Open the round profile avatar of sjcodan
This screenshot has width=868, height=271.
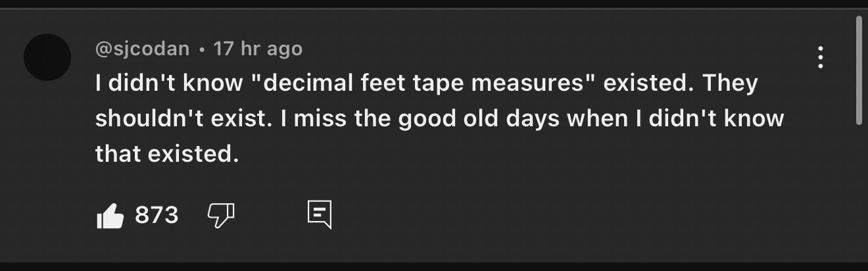(x=47, y=57)
